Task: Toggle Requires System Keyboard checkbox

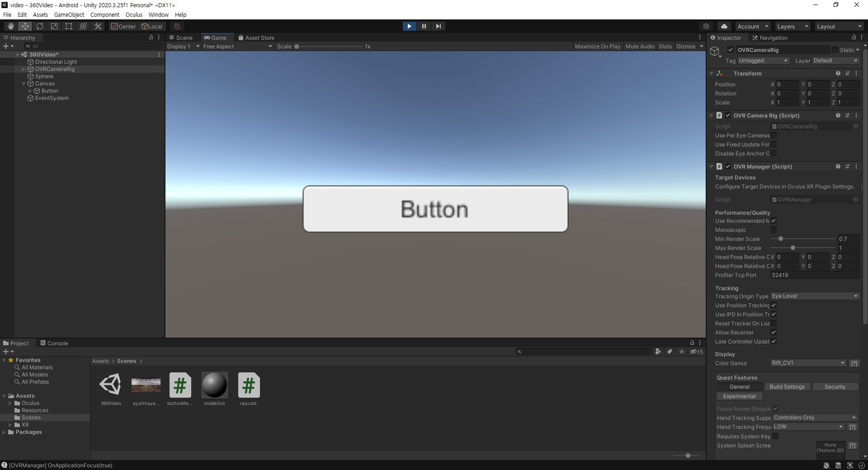Action: pyautogui.click(x=775, y=436)
